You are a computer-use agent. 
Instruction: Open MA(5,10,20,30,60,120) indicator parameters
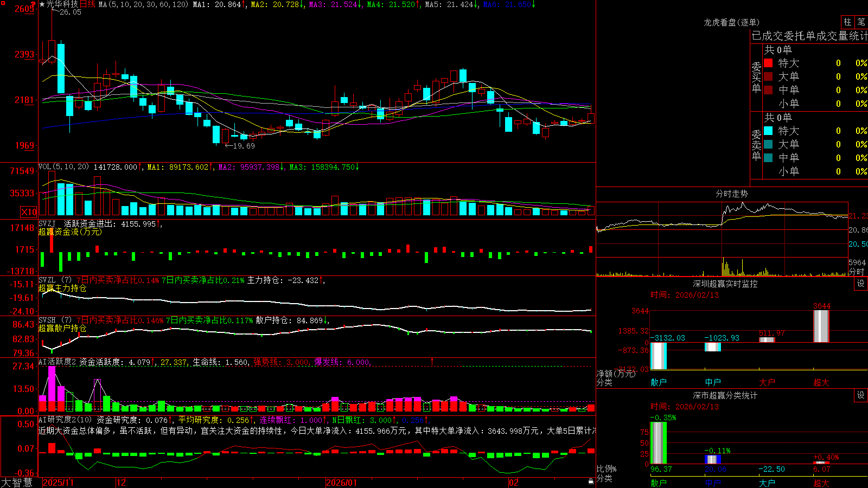coord(143,4)
